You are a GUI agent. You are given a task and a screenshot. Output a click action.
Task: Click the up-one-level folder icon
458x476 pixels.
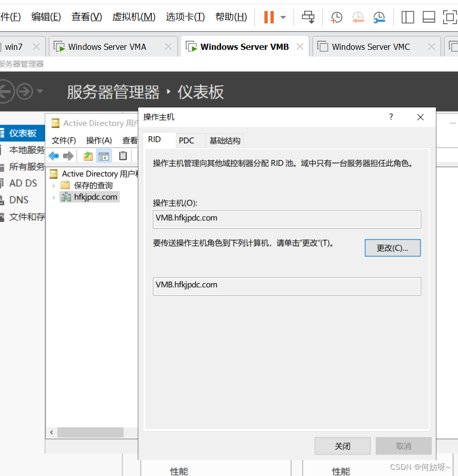(x=88, y=156)
